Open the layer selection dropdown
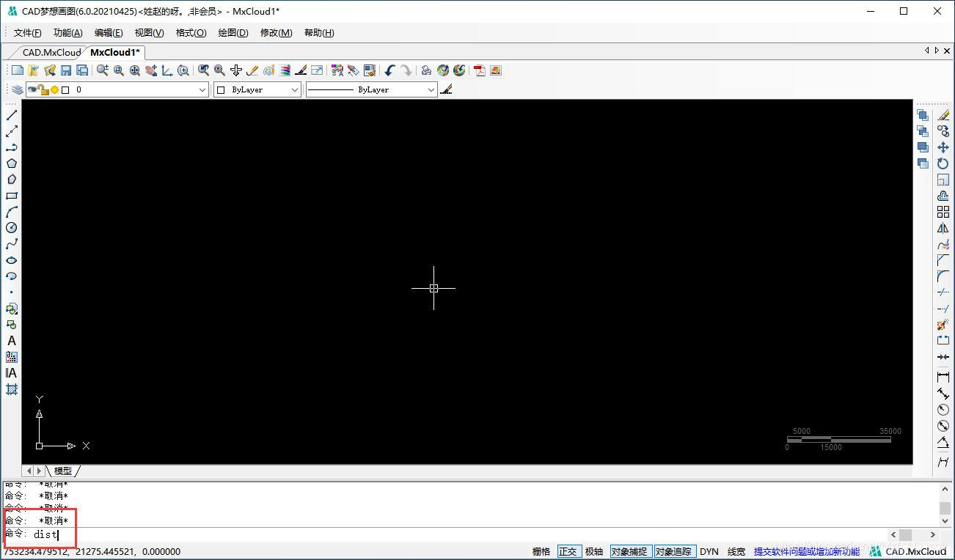The height and width of the screenshot is (560, 955). pos(203,89)
